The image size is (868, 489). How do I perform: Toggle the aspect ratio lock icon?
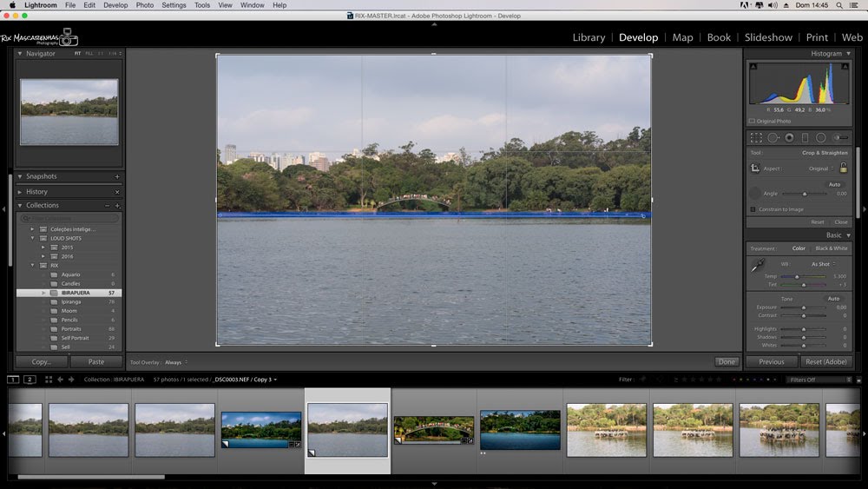(843, 168)
